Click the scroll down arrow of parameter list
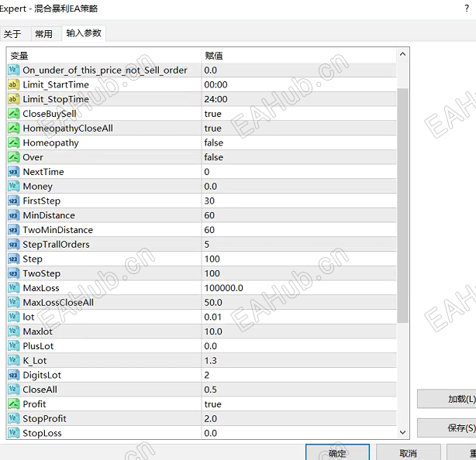The image size is (476, 460). pyautogui.click(x=403, y=432)
